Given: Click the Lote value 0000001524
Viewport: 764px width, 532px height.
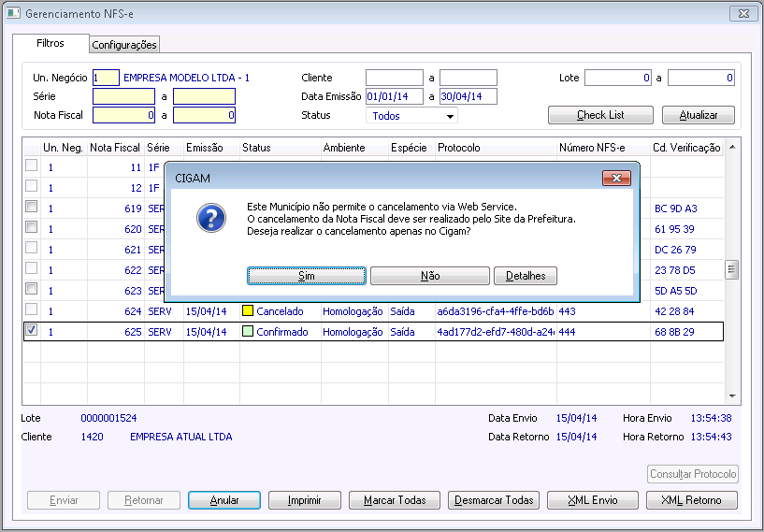Looking at the screenshot, I should coord(108,418).
